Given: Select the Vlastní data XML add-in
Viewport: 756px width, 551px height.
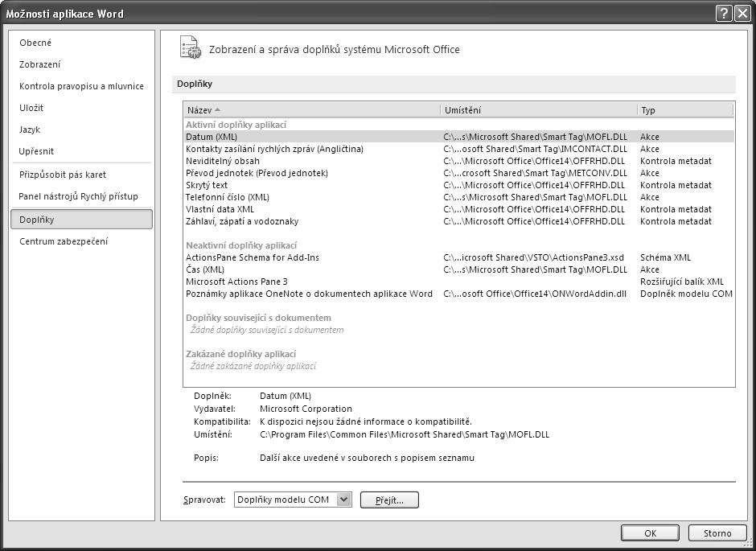Looking at the screenshot, I should (x=459, y=208).
